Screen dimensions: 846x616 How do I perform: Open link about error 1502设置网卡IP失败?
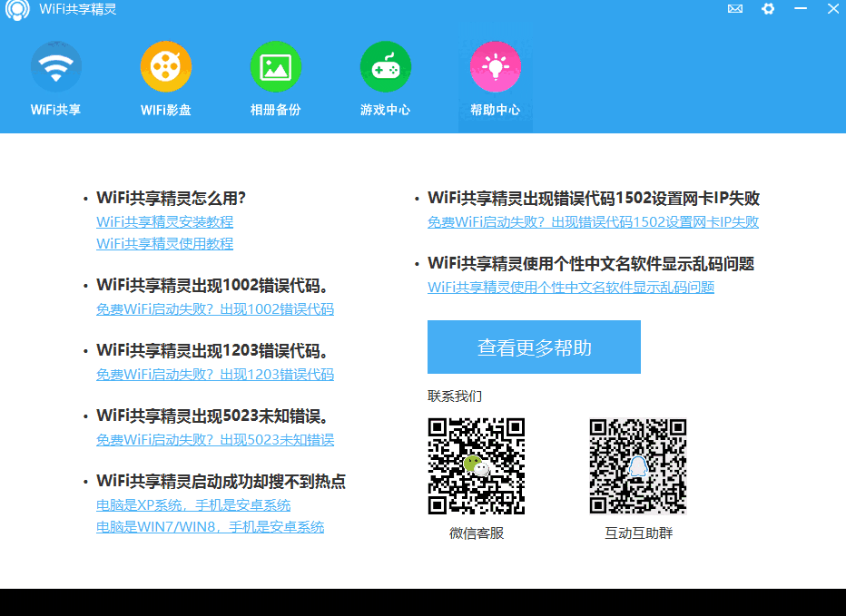click(x=593, y=221)
